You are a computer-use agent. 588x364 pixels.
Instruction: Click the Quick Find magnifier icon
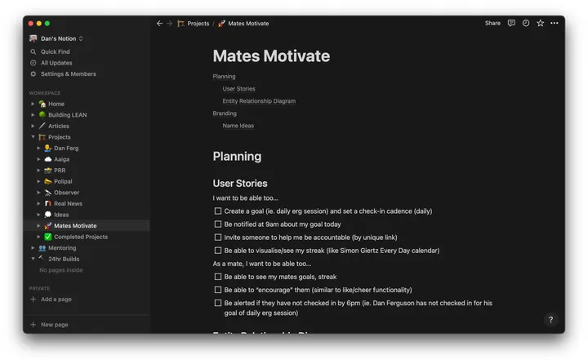coord(33,51)
